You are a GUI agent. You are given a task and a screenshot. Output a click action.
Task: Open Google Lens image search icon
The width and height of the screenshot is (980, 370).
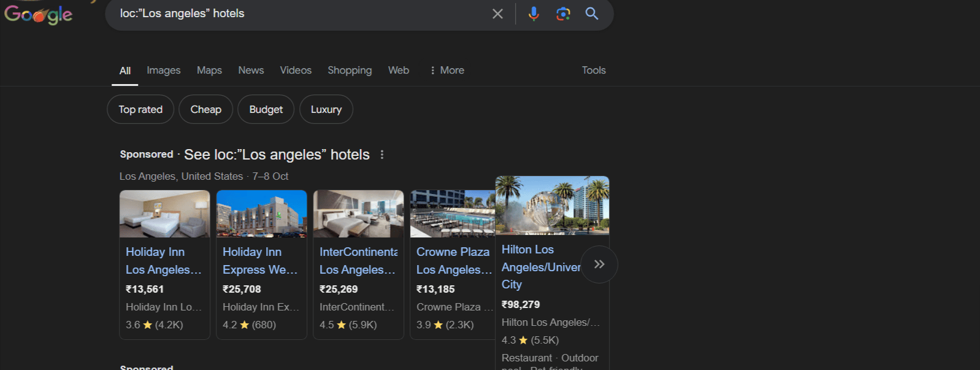point(563,13)
